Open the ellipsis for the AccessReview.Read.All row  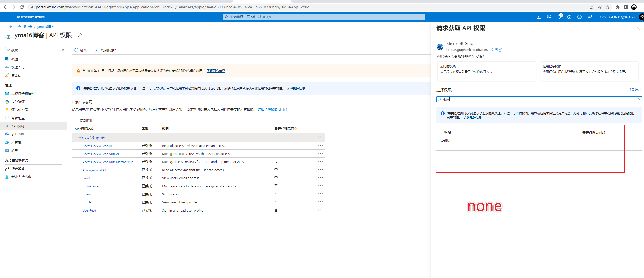pyautogui.click(x=320, y=145)
